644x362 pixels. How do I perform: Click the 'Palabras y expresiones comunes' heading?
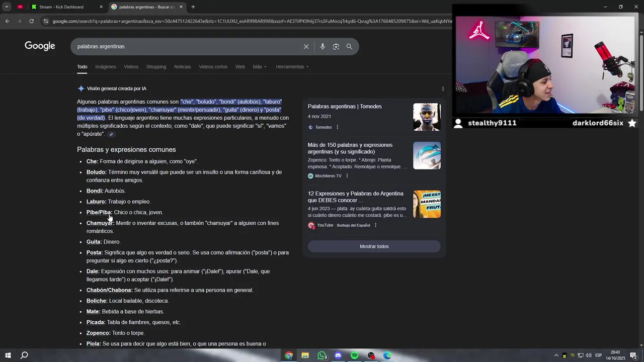point(126,150)
